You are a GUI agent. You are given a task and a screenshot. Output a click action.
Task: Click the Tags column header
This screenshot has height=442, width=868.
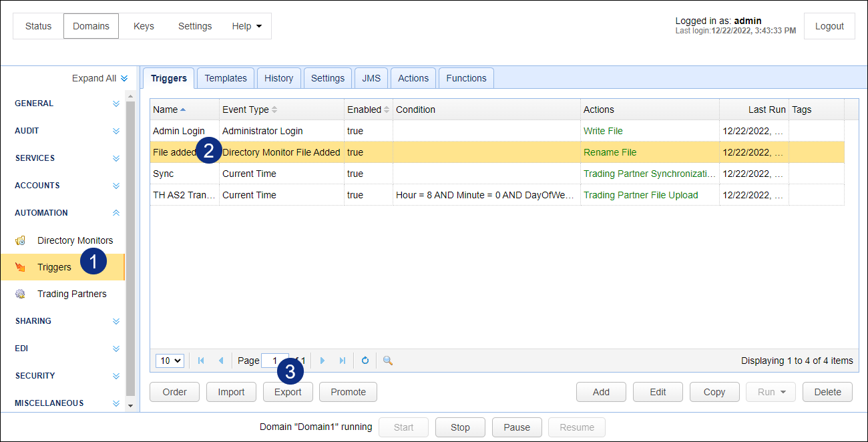(817, 109)
